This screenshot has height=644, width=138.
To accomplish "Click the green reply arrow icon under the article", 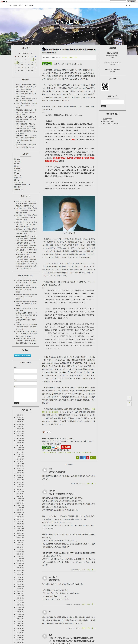I will (x=77, y=458).
